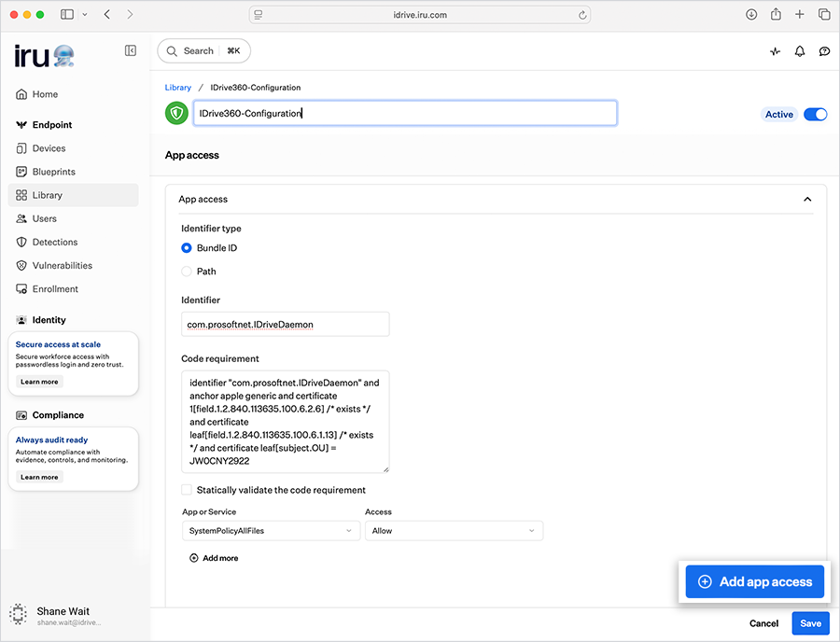This screenshot has width=840, height=642.
Task: Click the plus icon beside Add more
Action: click(193, 558)
